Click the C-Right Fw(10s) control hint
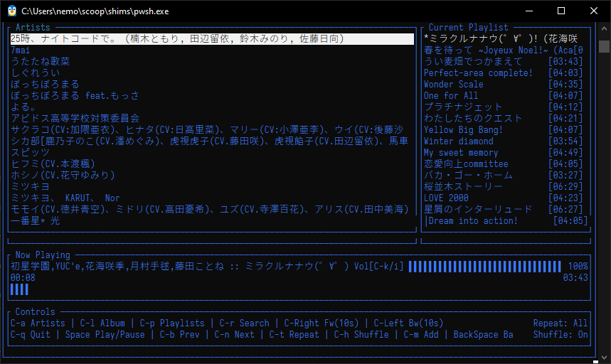Viewport: 611px width, 364px height. click(322, 323)
